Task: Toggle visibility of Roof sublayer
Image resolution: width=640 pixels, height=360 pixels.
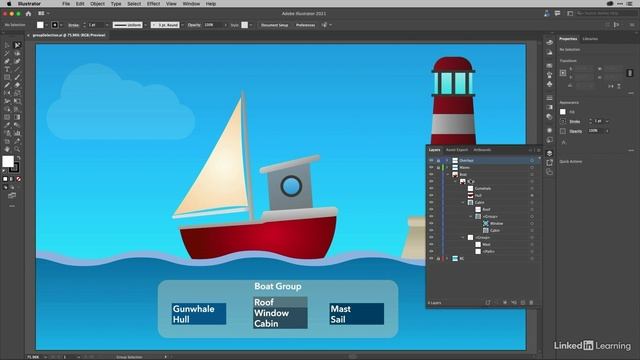Action: 431,209
